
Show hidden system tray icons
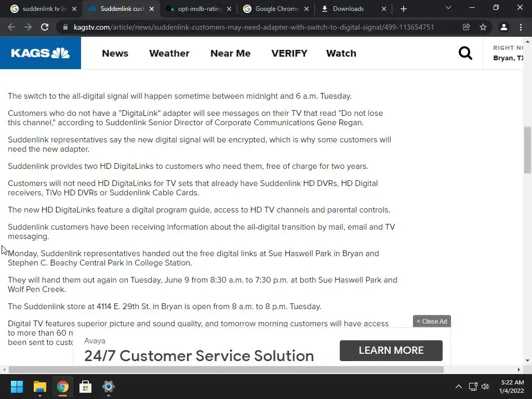point(458,387)
